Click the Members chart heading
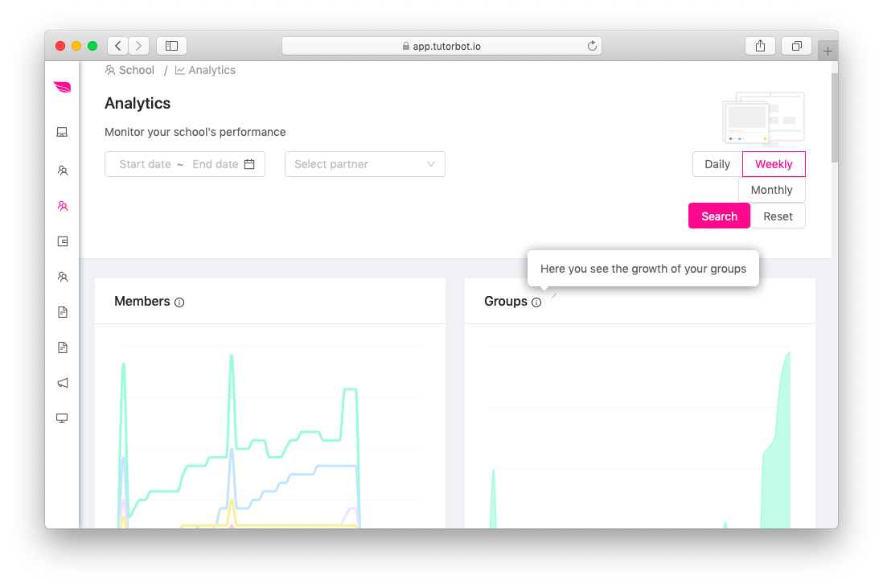Screen dimensions: 883x588 pos(142,302)
